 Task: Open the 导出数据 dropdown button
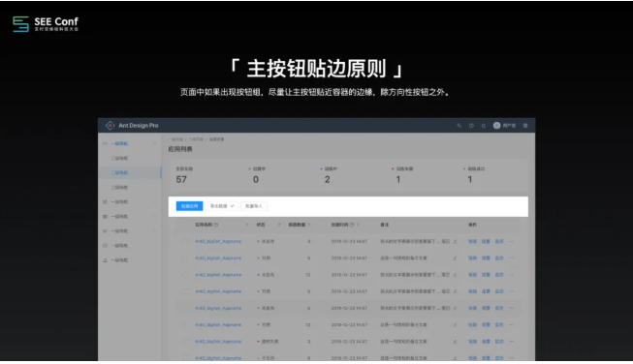[x=222, y=206]
